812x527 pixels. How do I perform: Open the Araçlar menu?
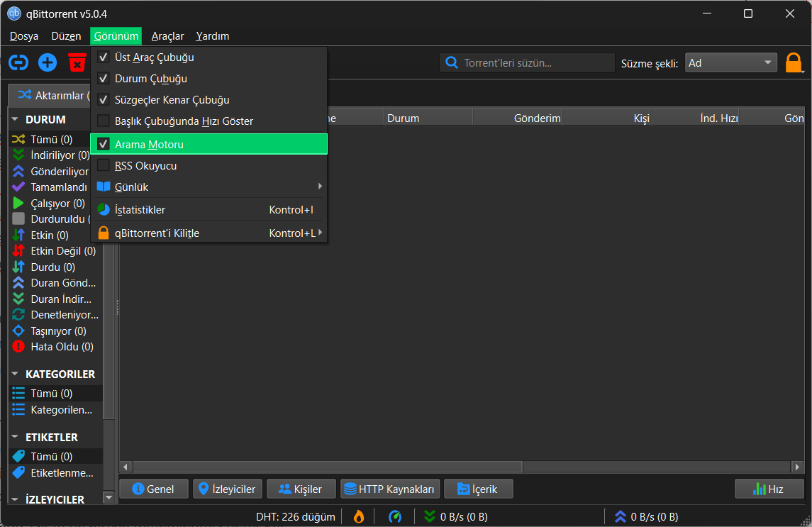[x=168, y=36]
